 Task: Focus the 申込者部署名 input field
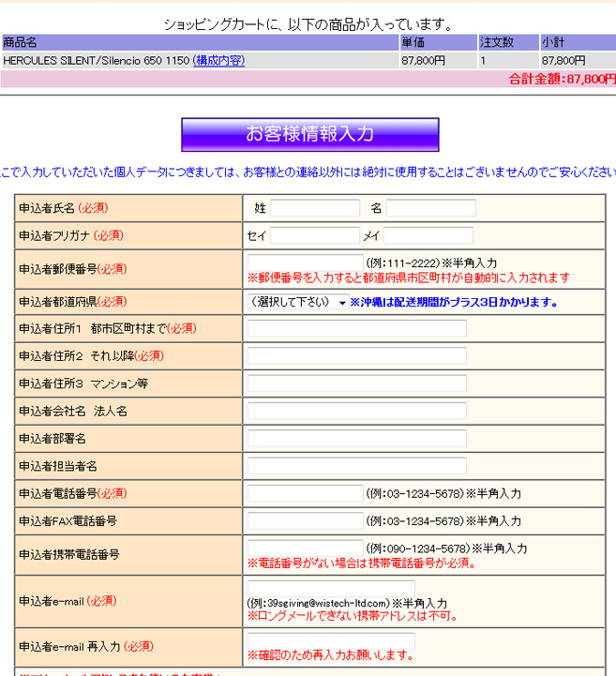pos(357,439)
